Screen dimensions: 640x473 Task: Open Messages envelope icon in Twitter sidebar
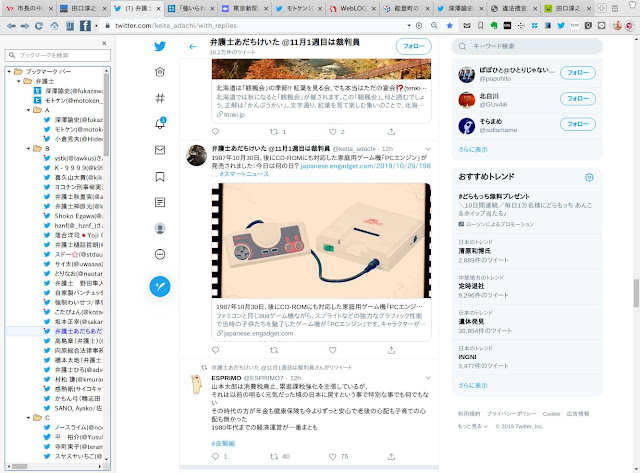(x=160, y=150)
